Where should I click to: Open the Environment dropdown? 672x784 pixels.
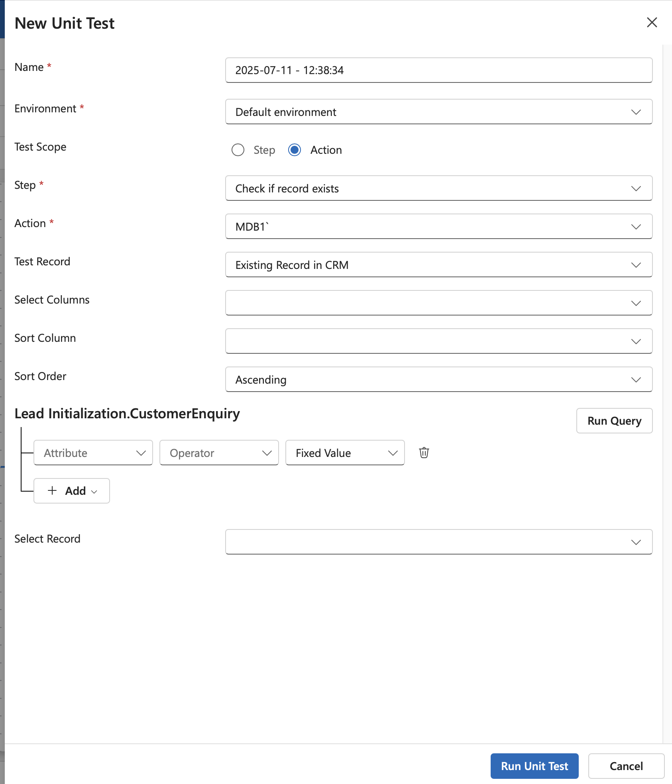438,112
